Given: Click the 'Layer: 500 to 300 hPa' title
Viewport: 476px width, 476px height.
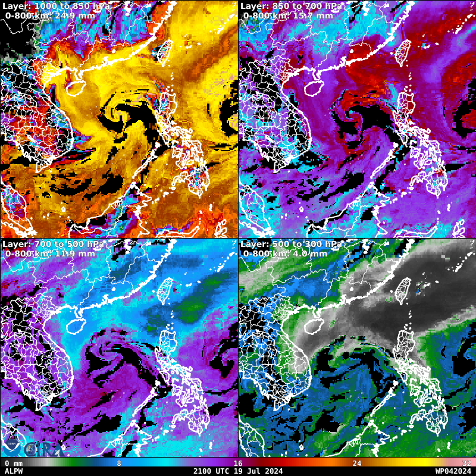Looking at the screenshot, I should click(x=292, y=244).
